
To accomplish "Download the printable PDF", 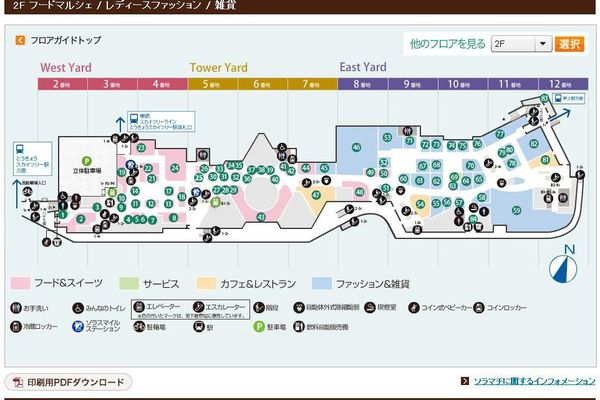I will pyautogui.click(x=70, y=382).
